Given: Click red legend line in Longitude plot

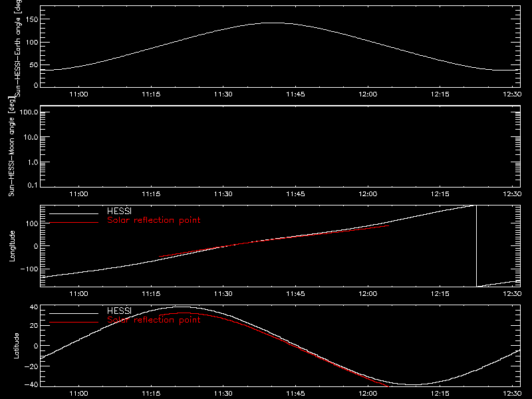Looking at the screenshot, I should 74,223.
